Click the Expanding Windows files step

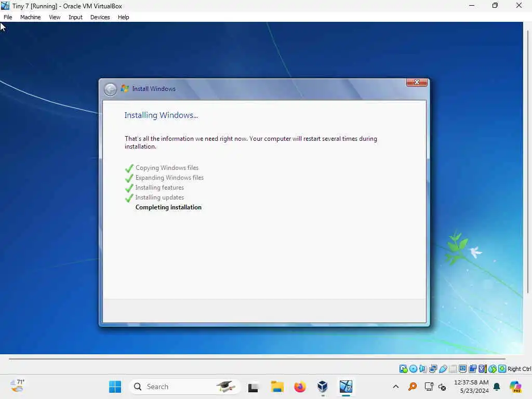169,178
